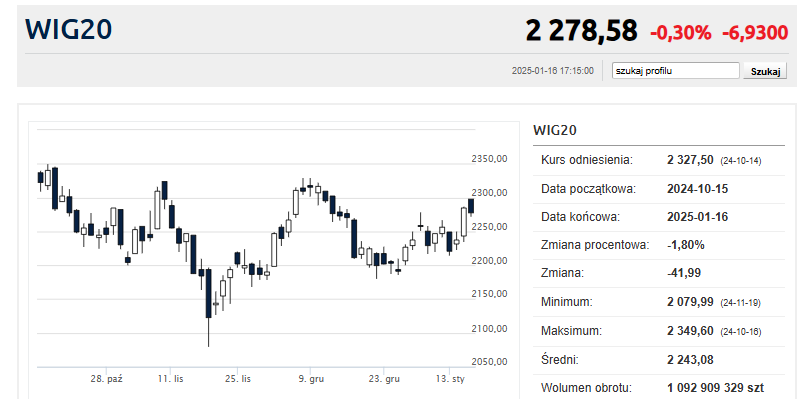Click the '9. gru' date axis label

pos(311,379)
